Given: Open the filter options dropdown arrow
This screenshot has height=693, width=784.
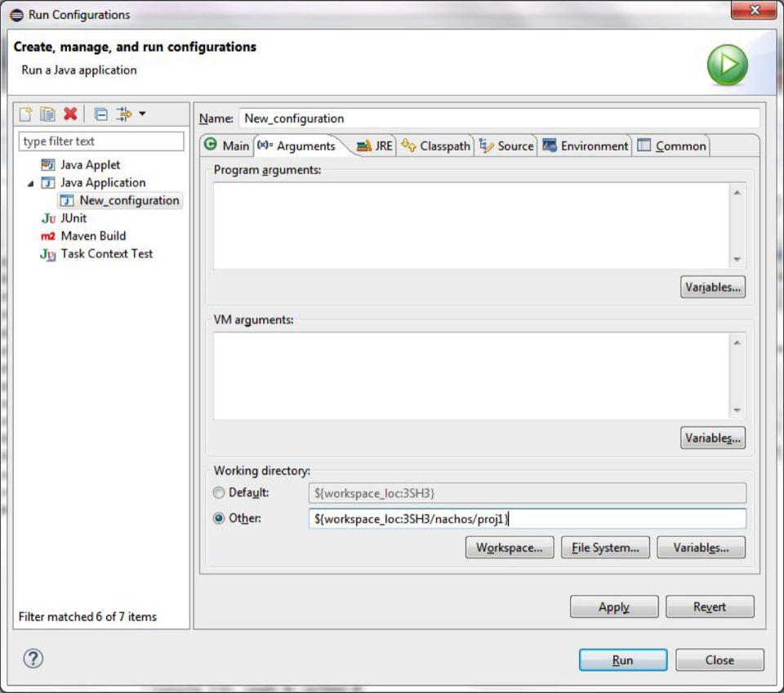Looking at the screenshot, I should coord(142,114).
